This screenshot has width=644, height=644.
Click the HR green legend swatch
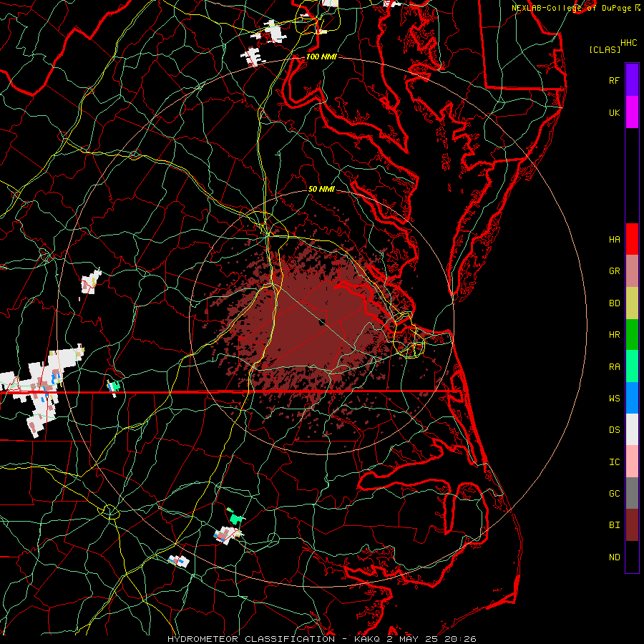pyautogui.click(x=632, y=334)
